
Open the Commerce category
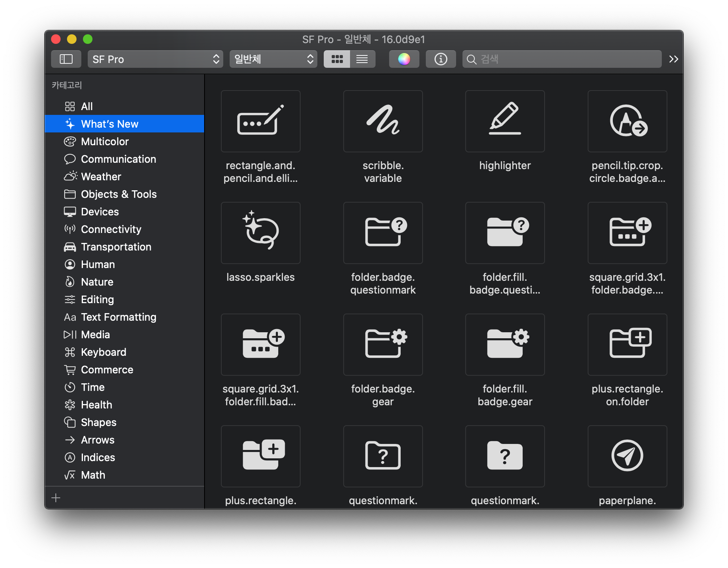click(124, 370)
